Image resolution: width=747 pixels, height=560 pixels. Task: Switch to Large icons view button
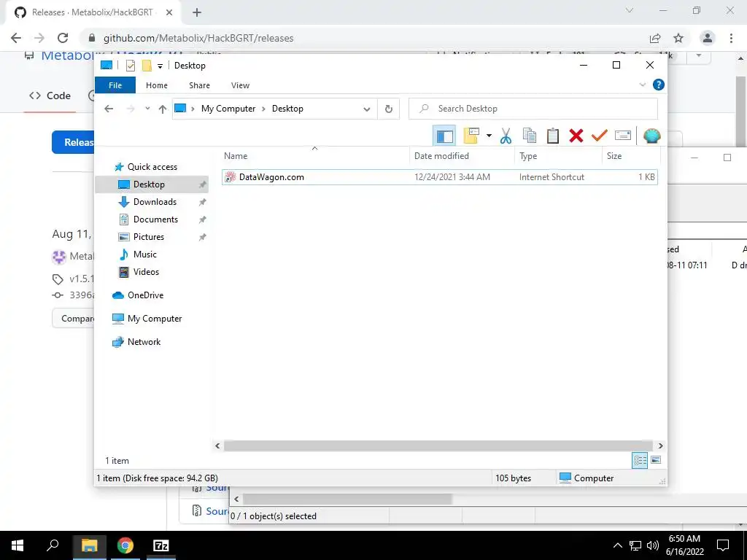click(656, 460)
